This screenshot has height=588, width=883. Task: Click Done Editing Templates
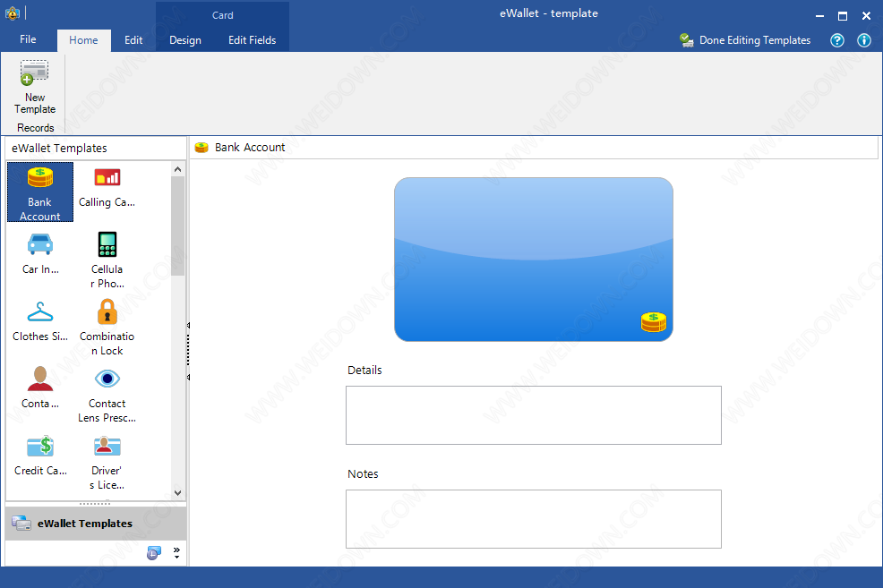pos(744,40)
